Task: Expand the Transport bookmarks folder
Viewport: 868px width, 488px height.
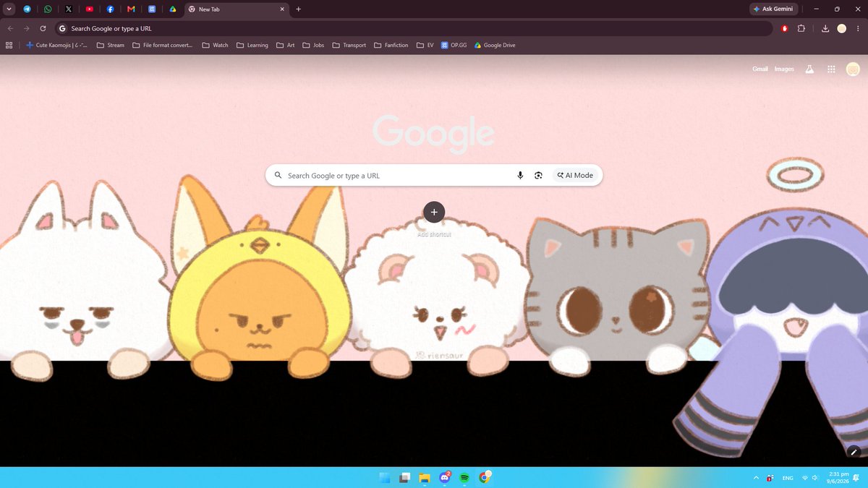Action: 349,45
